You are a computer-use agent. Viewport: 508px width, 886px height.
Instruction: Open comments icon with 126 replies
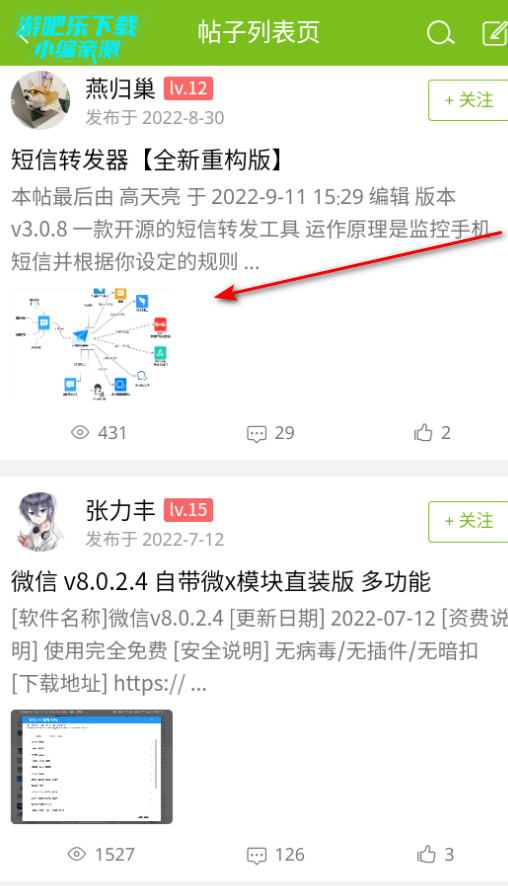(x=257, y=855)
